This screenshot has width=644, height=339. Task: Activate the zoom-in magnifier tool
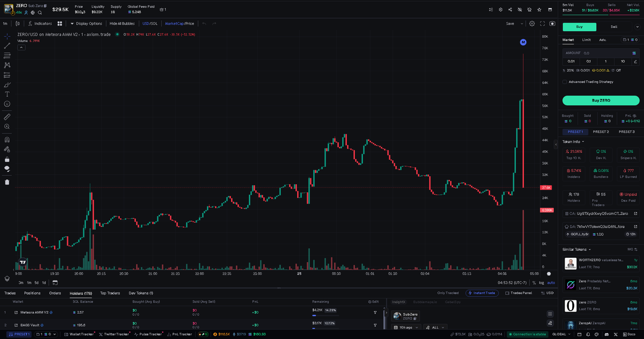(x=7, y=126)
